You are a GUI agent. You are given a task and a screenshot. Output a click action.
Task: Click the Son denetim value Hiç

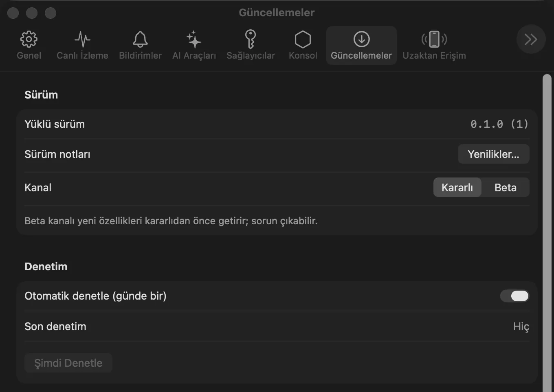(x=521, y=326)
